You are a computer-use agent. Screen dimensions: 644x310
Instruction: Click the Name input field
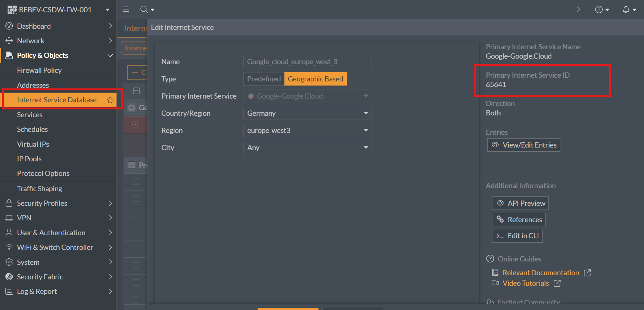[x=307, y=62]
